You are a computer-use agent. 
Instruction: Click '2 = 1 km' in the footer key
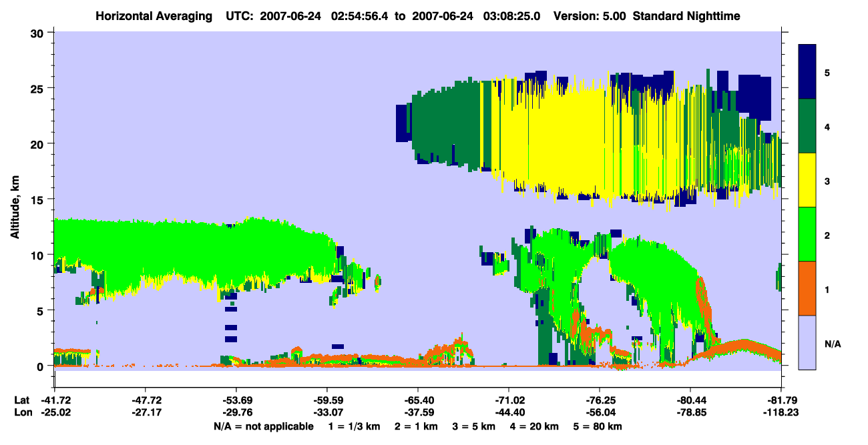[x=415, y=426]
